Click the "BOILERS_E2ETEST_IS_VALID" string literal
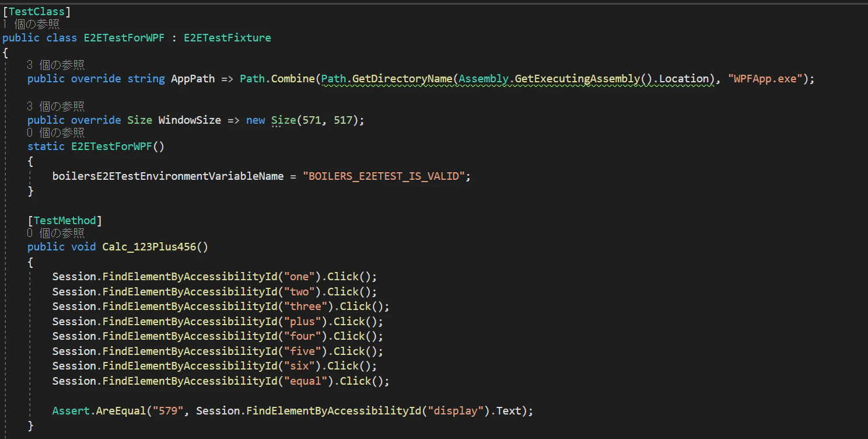This screenshot has height=439, width=868. 384,176
